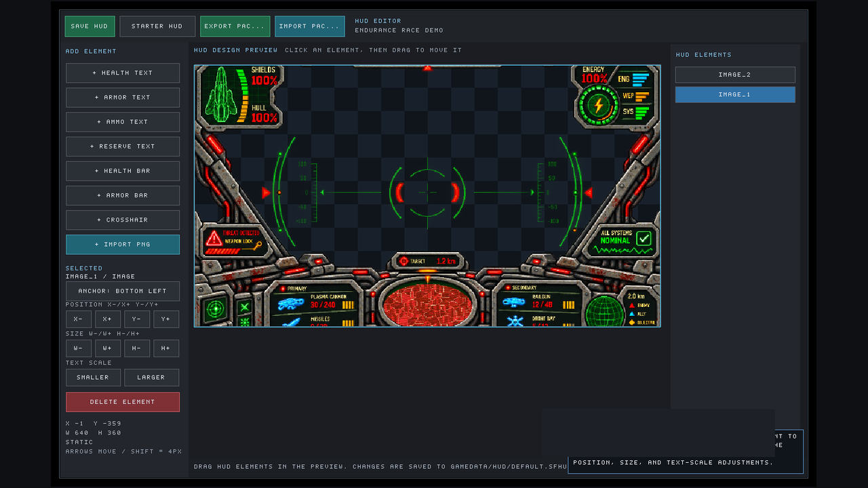Reduce element width with W- button
Screen dimensions: 868x488
(79, 348)
